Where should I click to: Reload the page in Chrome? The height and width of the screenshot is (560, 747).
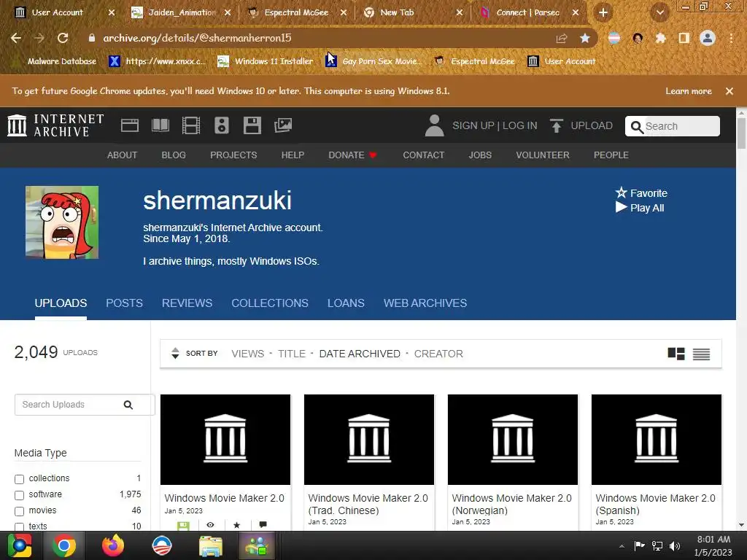point(63,38)
